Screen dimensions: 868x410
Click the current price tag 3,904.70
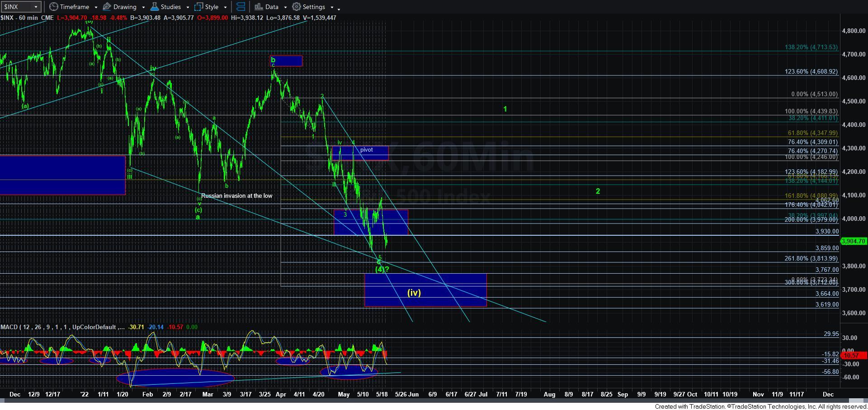[854, 241]
